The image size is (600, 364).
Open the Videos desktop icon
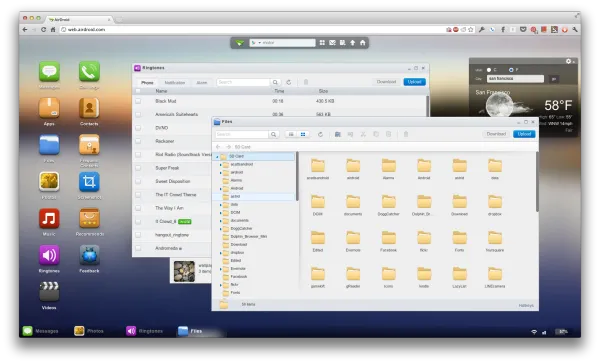point(49,292)
